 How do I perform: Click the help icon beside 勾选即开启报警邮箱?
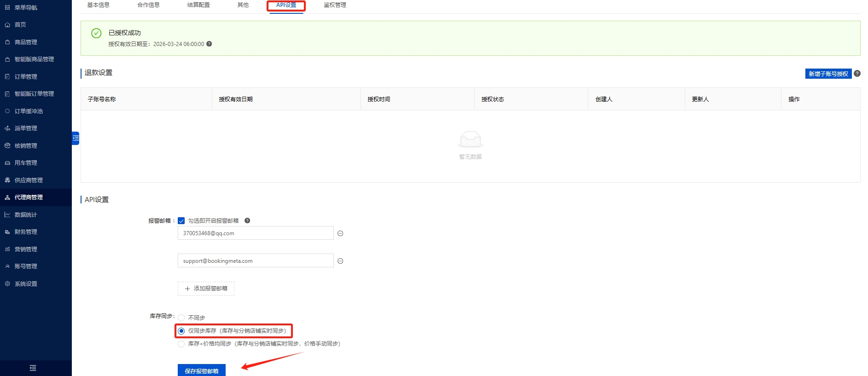point(247,220)
